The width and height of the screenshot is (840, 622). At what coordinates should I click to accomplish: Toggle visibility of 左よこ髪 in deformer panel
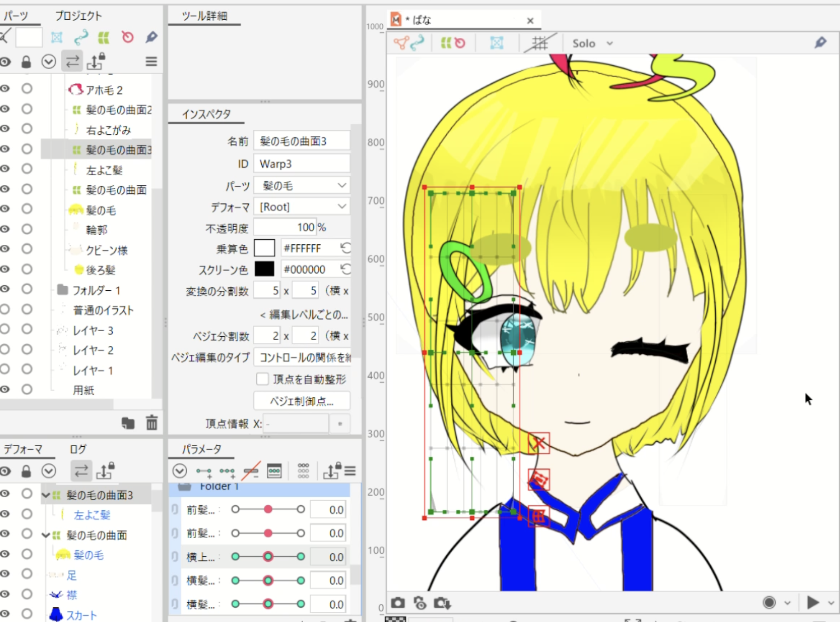[5, 514]
